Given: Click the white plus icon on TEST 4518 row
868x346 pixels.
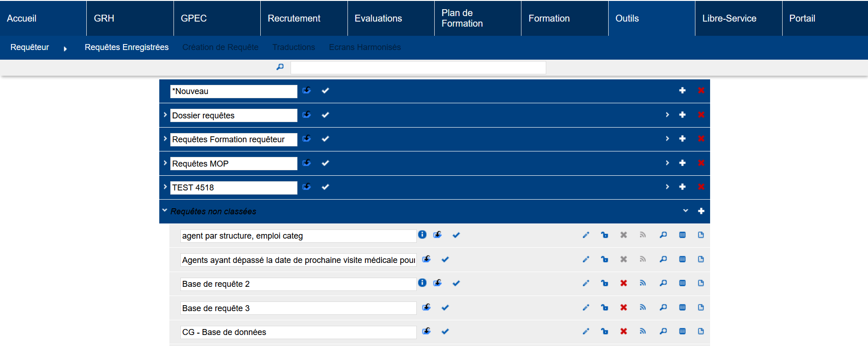Looking at the screenshot, I should point(682,187).
